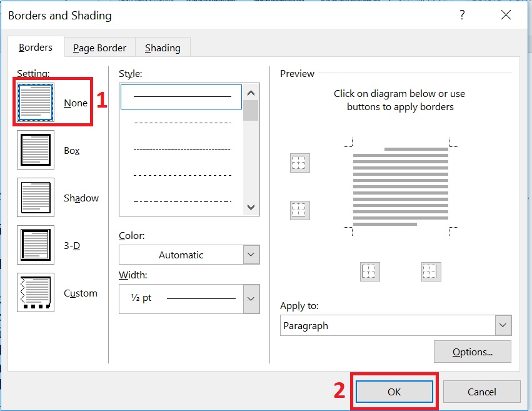This screenshot has height=411, width=532.
Task: Open the Color dropdown set to Automatic
Action: [x=189, y=255]
